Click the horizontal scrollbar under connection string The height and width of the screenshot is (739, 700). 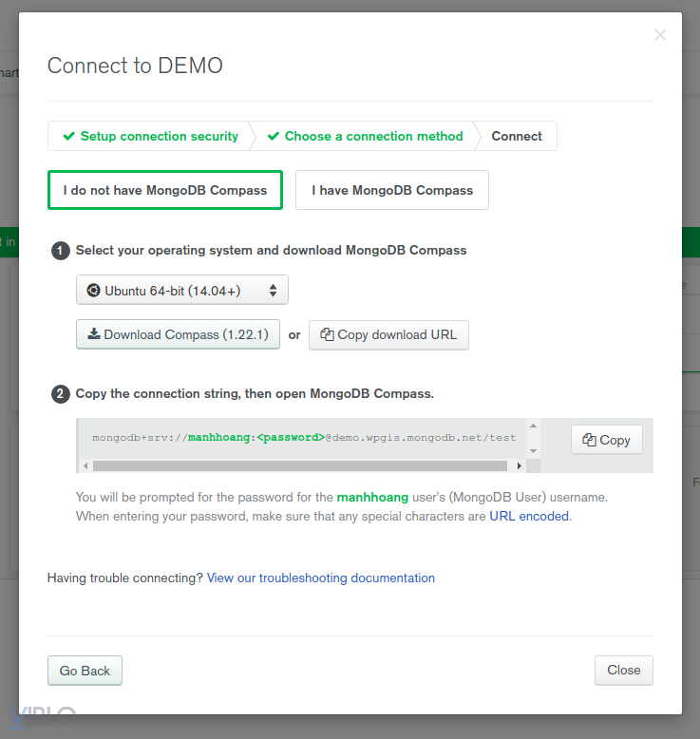299,465
